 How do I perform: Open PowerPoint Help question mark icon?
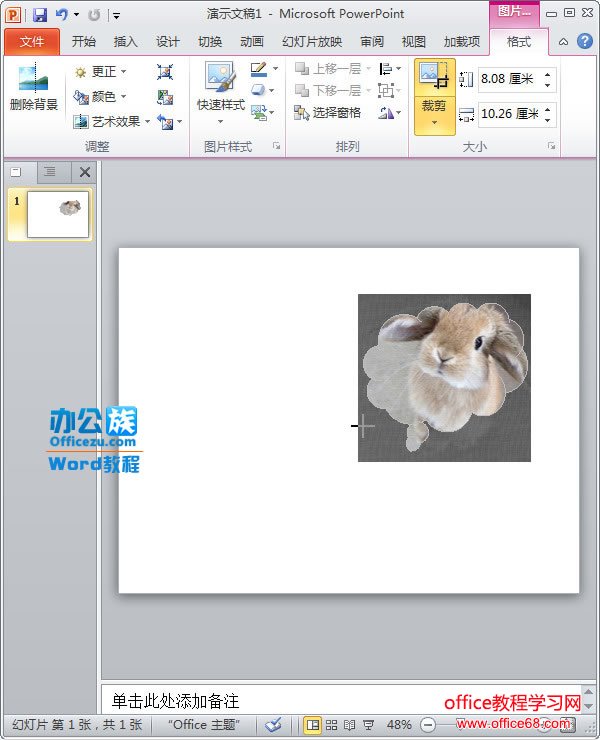(584, 41)
